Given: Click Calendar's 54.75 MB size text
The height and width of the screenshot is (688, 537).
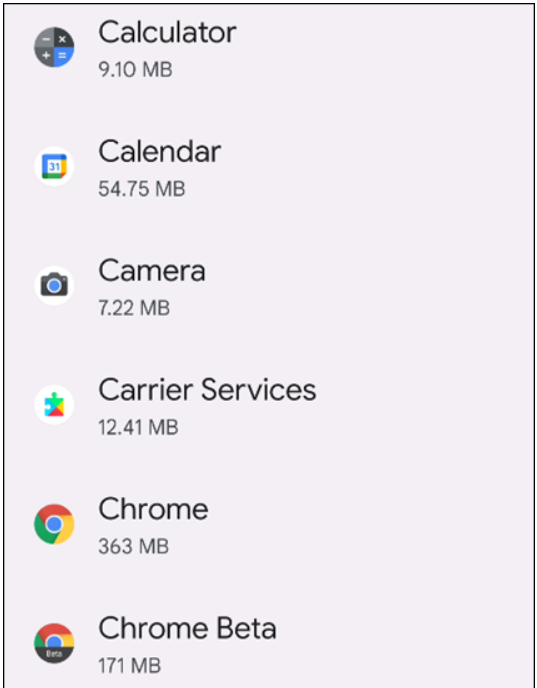Looking at the screenshot, I should tap(142, 189).
